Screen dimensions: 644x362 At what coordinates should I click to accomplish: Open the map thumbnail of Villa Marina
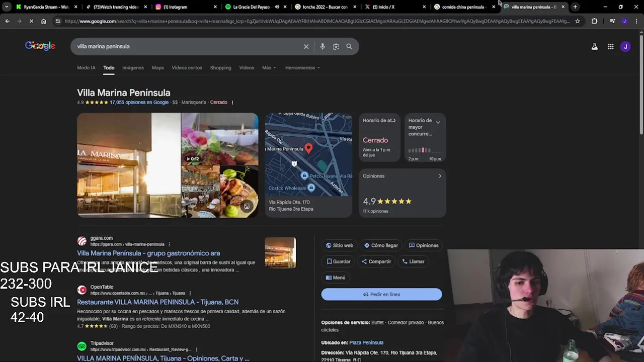308,155
